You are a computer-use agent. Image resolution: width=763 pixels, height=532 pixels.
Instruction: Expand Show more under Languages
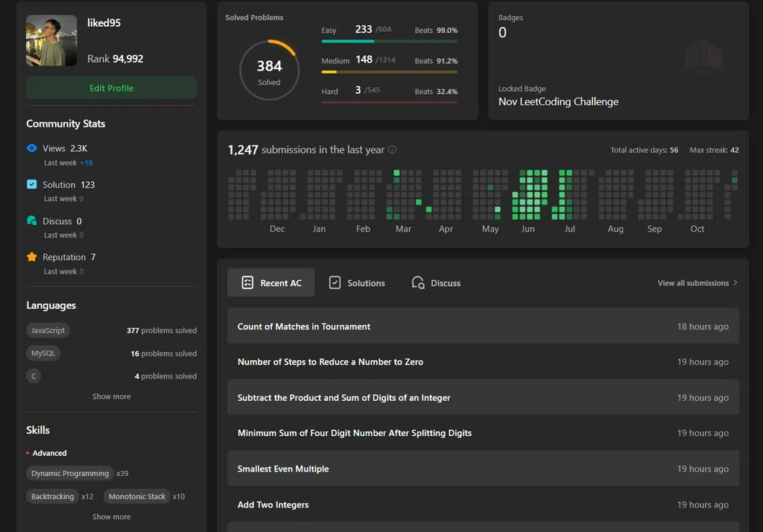coord(112,396)
